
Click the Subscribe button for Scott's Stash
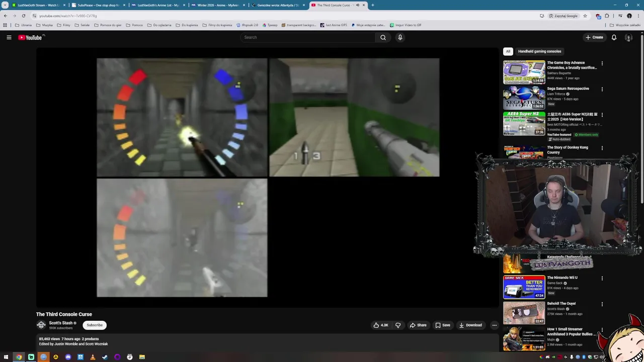[x=95, y=325]
